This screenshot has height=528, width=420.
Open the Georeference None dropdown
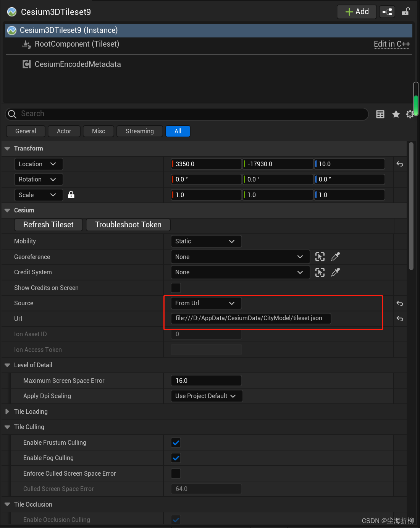point(240,257)
